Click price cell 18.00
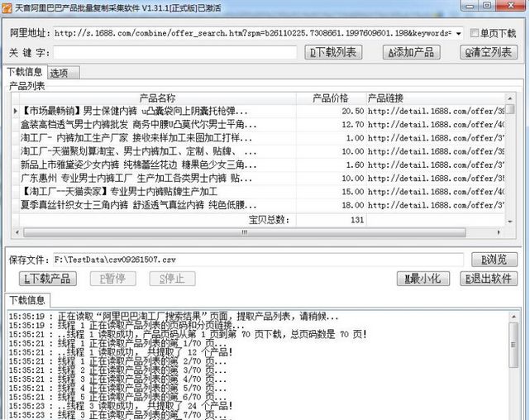 coord(332,205)
